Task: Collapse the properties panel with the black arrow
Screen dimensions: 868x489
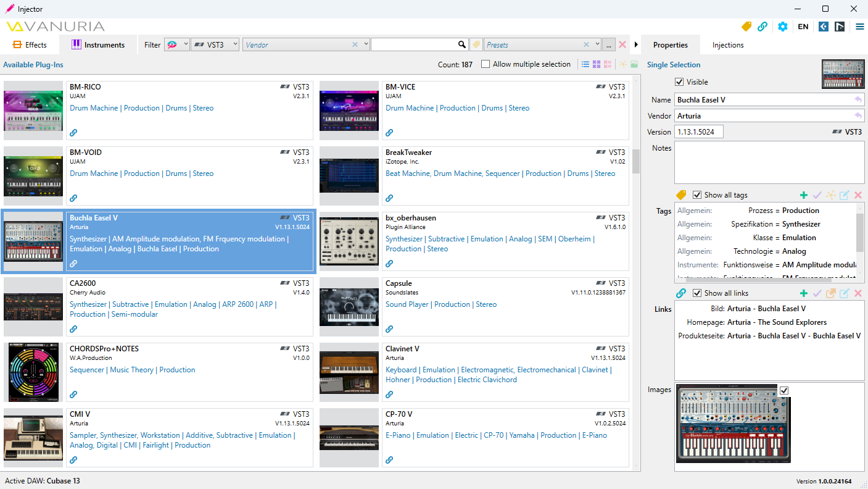Action: point(636,44)
